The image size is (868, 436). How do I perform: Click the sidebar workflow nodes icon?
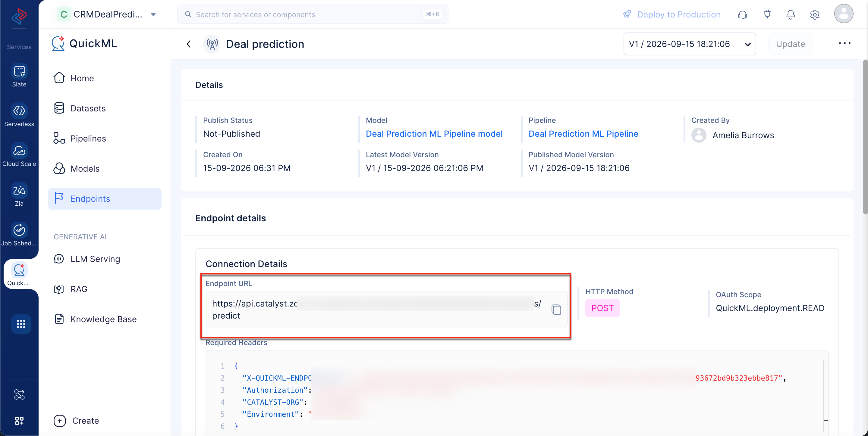coord(19,394)
